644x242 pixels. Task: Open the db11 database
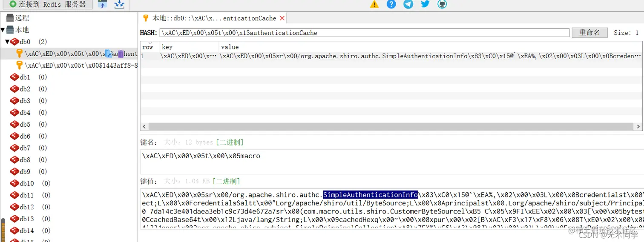point(27,195)
